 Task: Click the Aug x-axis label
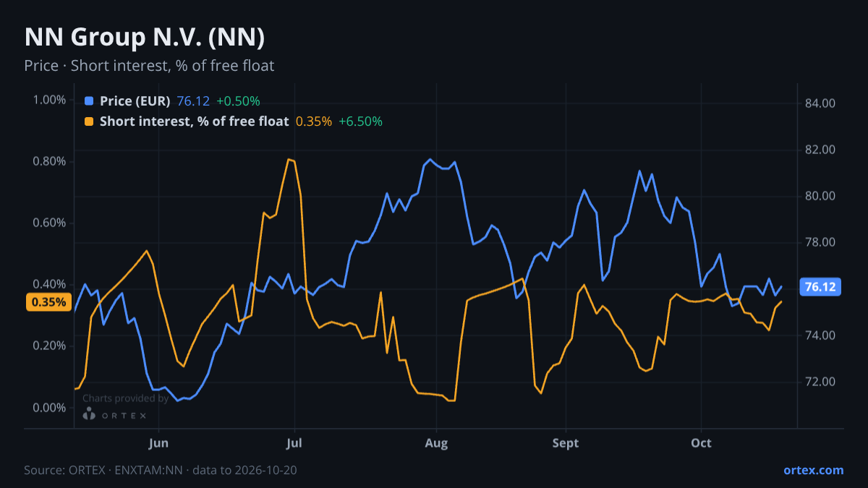(x=435, y=443)
